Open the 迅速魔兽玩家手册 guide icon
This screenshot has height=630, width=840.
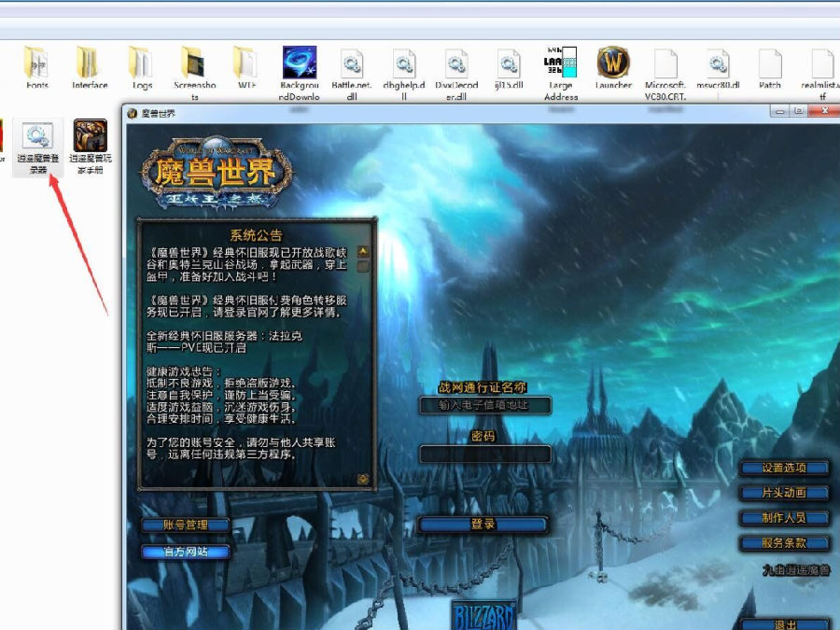89,140
